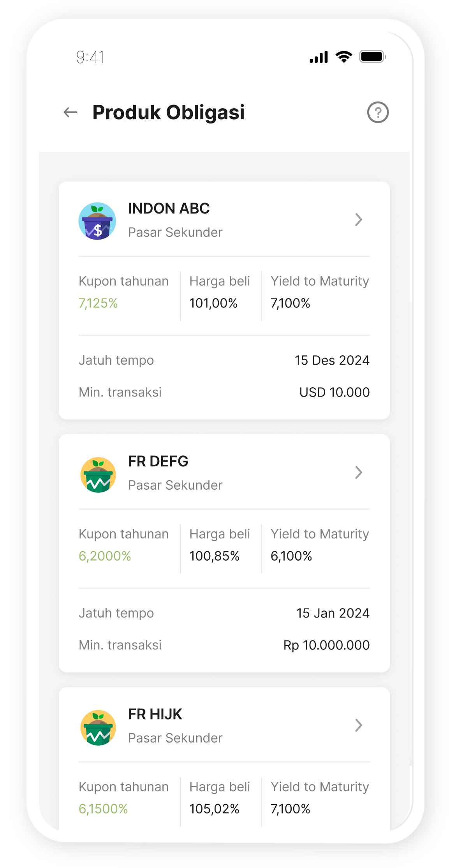Select the FR HIJK bond title
The image size is (456, 868).
pos(155,715)
